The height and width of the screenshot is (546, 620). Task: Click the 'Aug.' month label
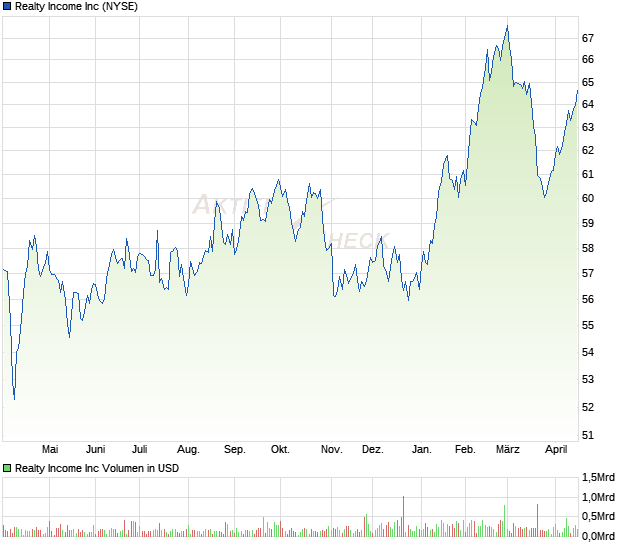[188, 450]
